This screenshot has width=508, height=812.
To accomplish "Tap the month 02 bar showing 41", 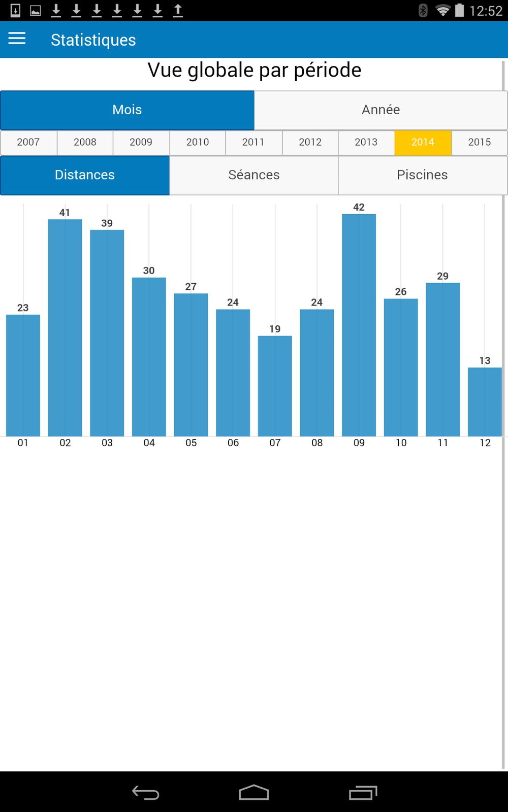I will (x=65, y=327).
